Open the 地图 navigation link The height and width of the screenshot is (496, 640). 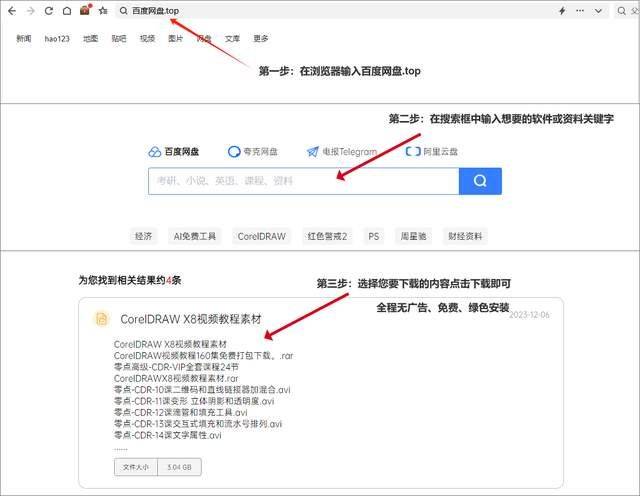pos(91,38)
